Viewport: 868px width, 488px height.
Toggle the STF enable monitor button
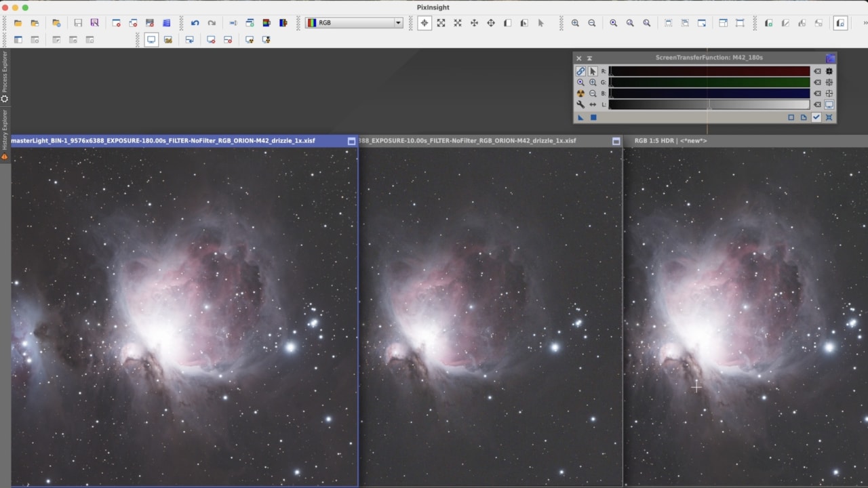coord(829,104)
